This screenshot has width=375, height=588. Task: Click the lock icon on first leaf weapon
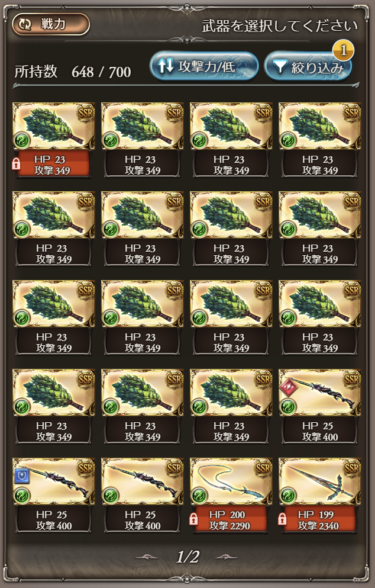[16, 164]
